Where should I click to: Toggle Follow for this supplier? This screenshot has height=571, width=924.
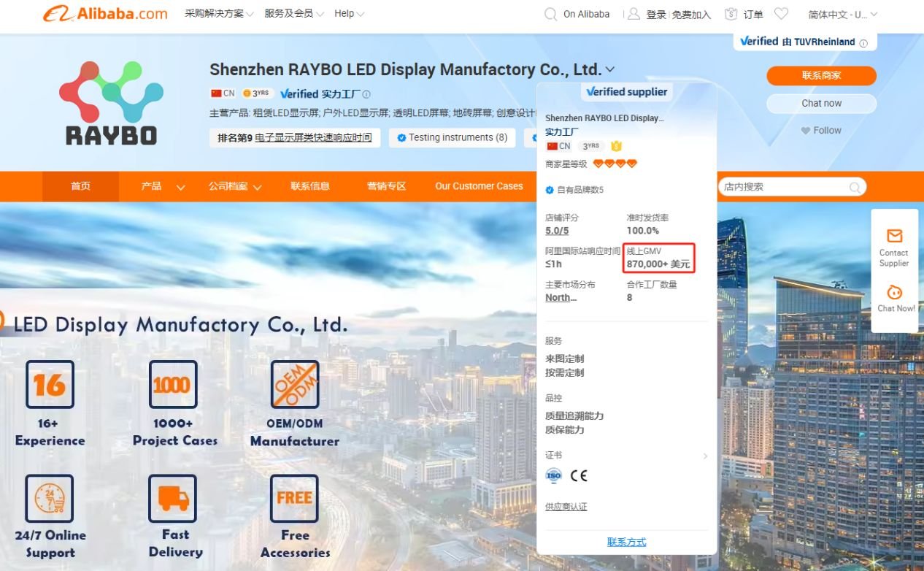(821, 130)
